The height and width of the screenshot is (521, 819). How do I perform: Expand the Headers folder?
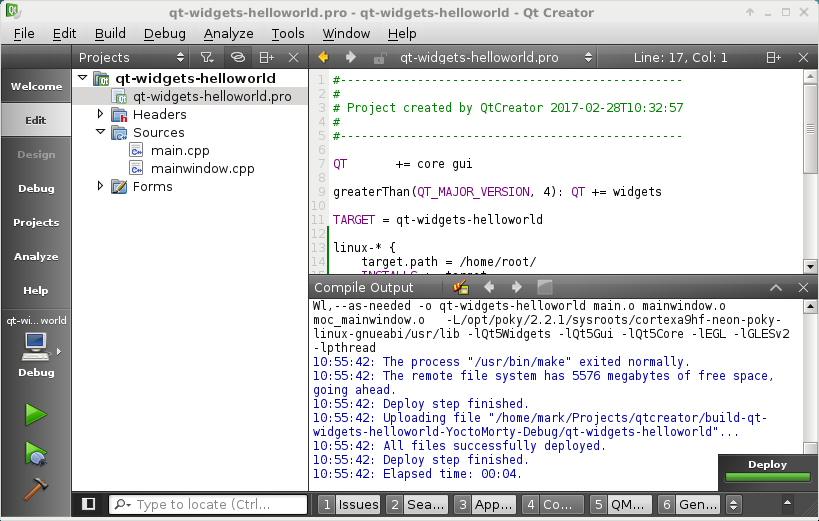[x=100, y=113]
